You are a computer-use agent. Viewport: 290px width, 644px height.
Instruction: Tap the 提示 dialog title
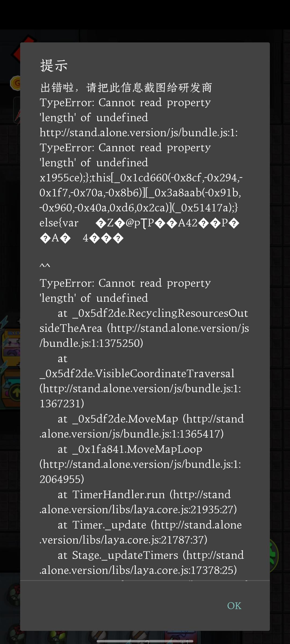(54, 65)
